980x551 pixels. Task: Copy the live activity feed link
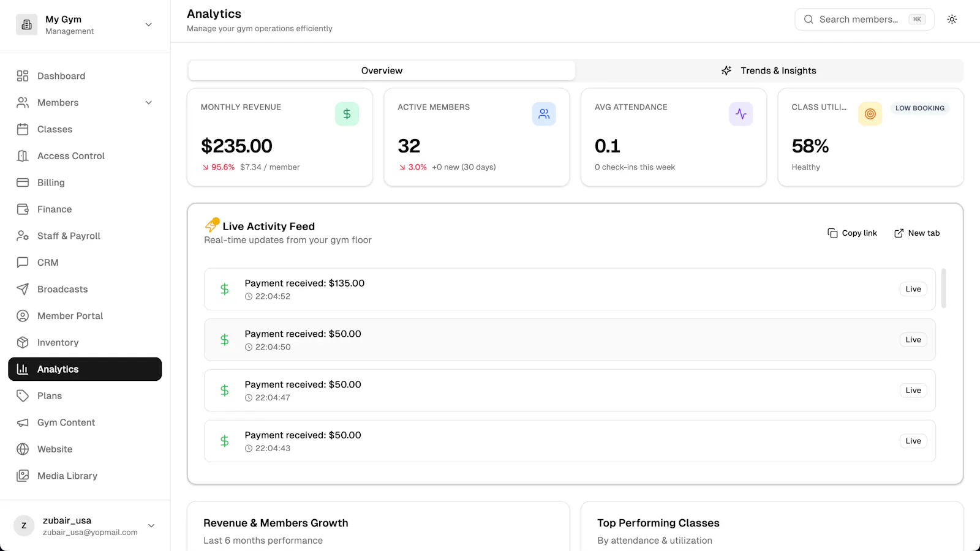[852, 233]
